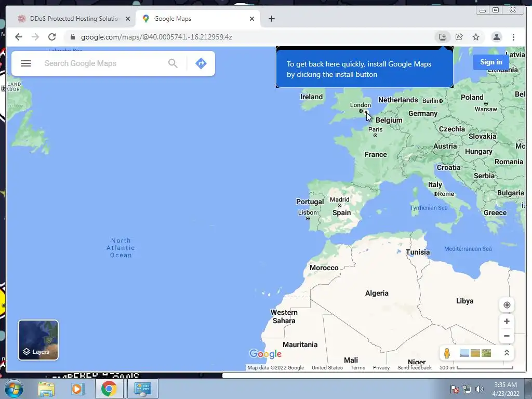Select the Lisbon label on the map
Viewport: 532px width, 399px height.
[x=307, y=212]
